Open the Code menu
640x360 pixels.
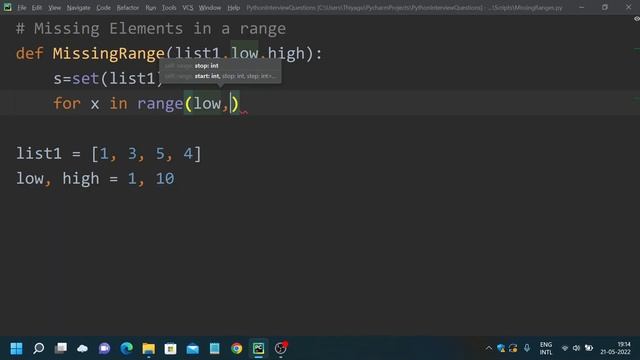click(103, 8)
